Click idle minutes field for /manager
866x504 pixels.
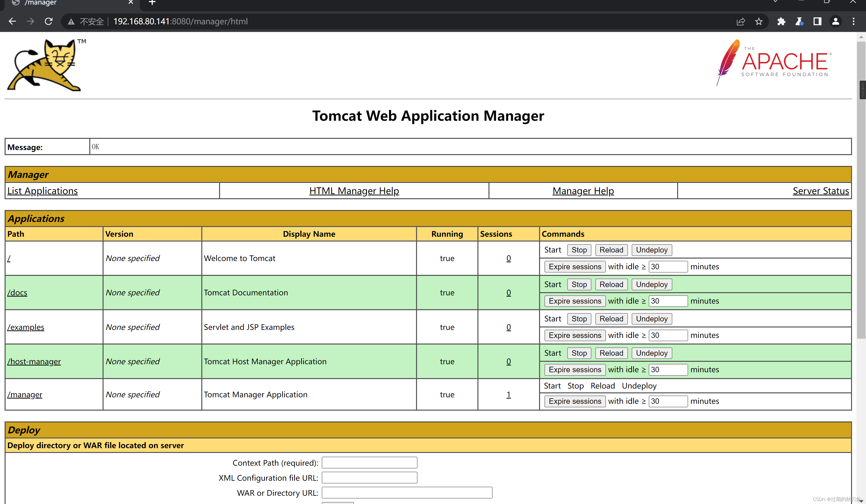click(668, 401)
